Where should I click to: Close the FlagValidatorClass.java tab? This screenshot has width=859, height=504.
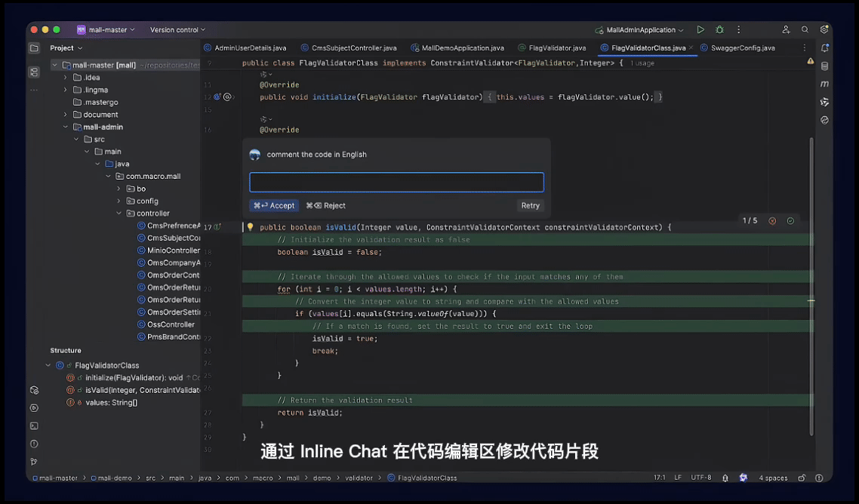(691, 48)
